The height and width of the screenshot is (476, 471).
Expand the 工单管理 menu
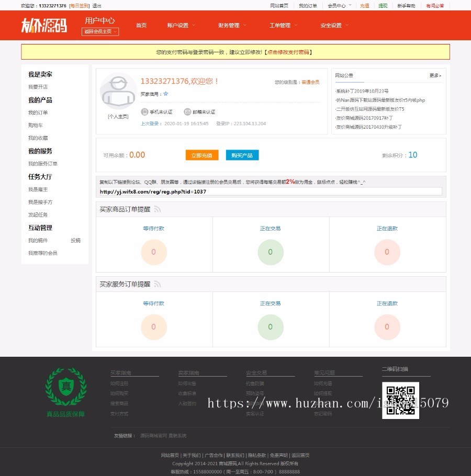[283, 25]
